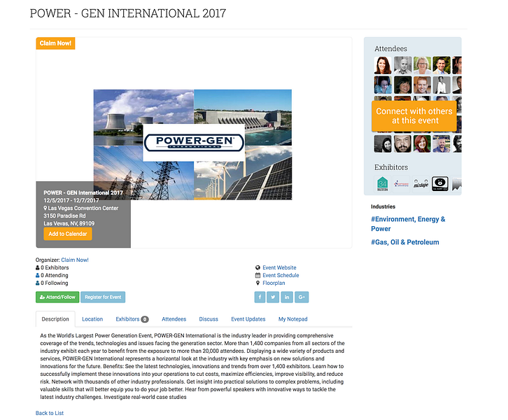Switch to the Exhibitors tab
This screenshot has height=420, width=508.
click(x=132, y=319)
